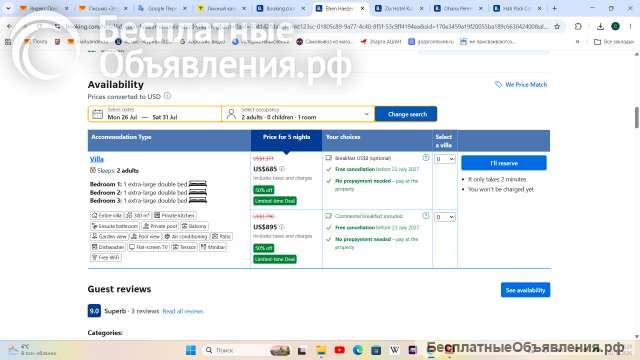Click the See availability button

tap(525, 290)
